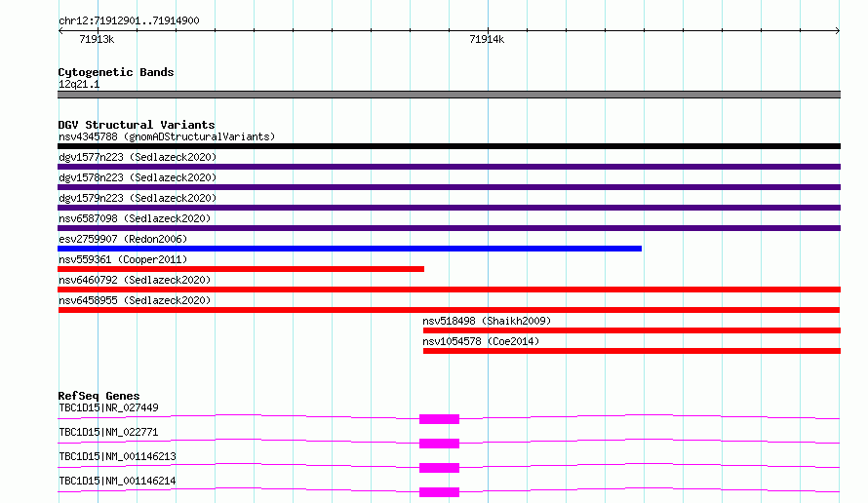Click the 71914k ruler tick label
The width and height of the screenshot is (868, 503).
click(487, 39)
